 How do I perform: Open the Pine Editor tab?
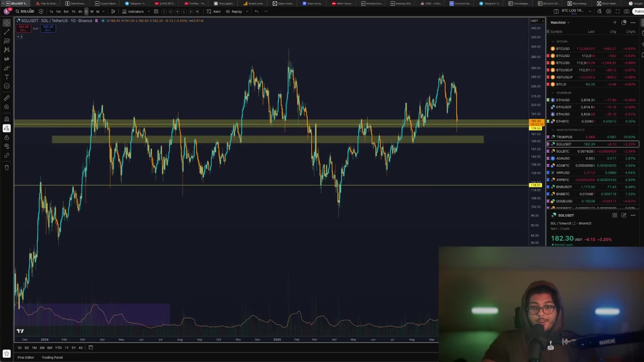[26, 357]
